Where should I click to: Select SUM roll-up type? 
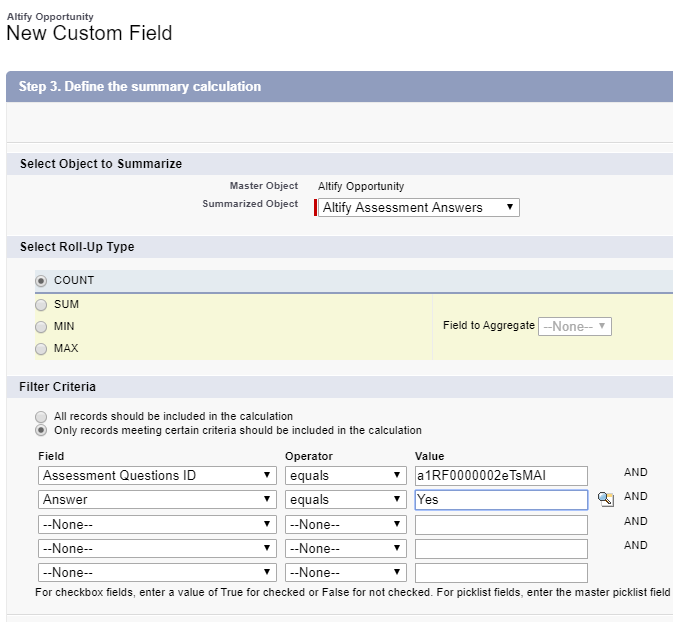pyautogui.click(x=41, y=305)
